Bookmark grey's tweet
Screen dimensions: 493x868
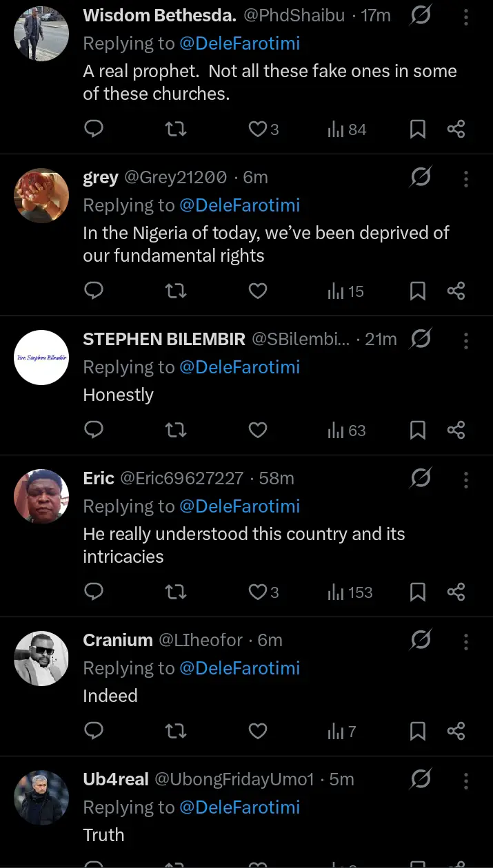[x=418, y=291]
